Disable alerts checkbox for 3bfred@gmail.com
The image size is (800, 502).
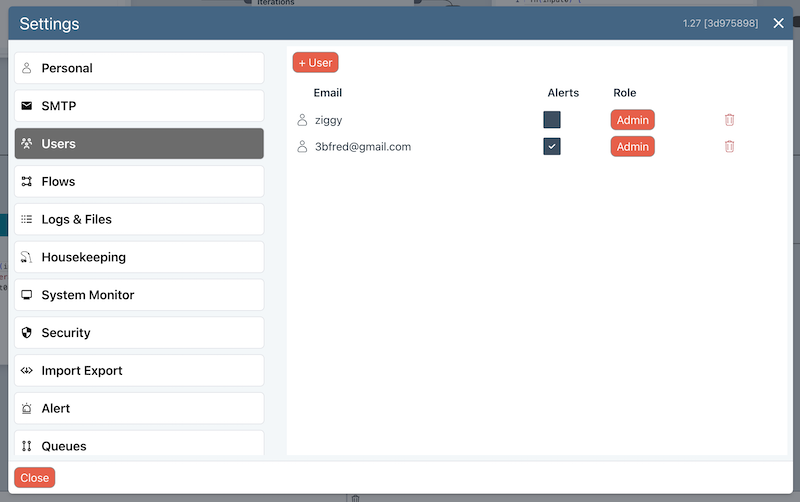(552, 147)
